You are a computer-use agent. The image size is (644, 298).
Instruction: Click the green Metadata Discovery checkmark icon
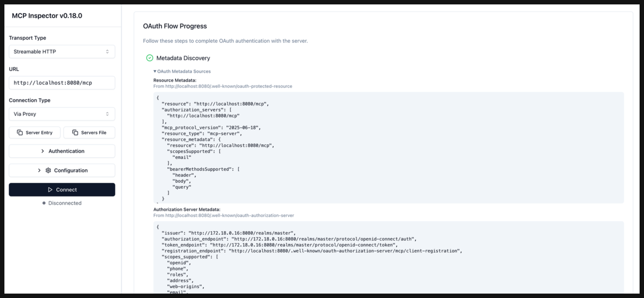(150, 58)
